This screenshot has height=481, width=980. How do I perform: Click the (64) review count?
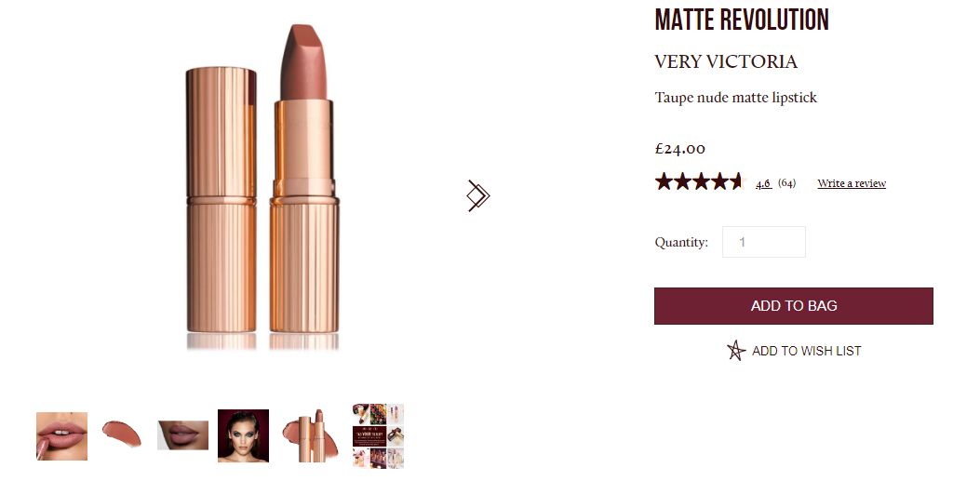coord(786,183)
